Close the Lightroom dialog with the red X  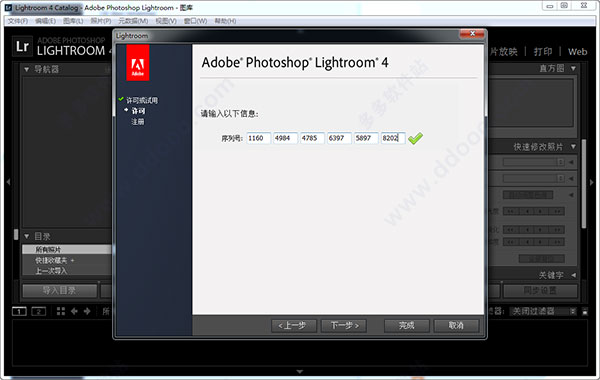point(472,34)
